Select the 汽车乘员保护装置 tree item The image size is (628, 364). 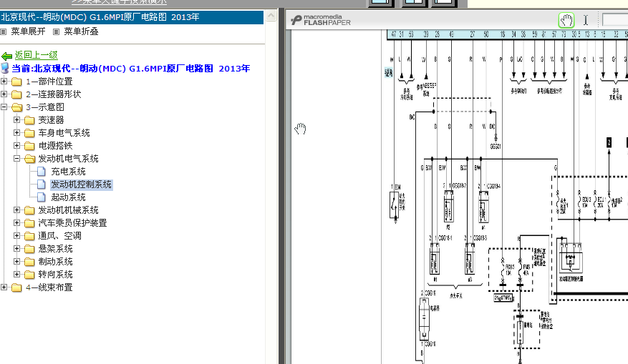pyautogui.click(x=73, y=223)
